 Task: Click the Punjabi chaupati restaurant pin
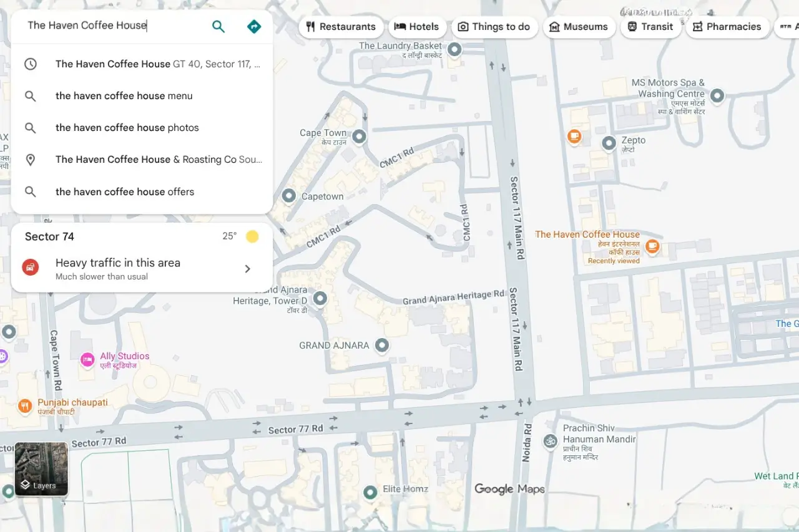click(x=25, y=406)
